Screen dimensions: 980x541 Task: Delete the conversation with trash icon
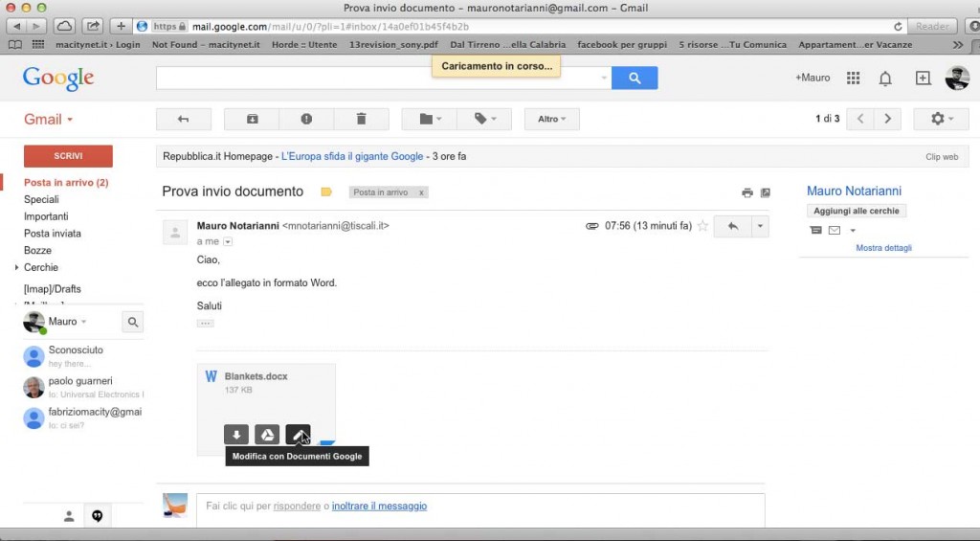(x=361, y=119)
